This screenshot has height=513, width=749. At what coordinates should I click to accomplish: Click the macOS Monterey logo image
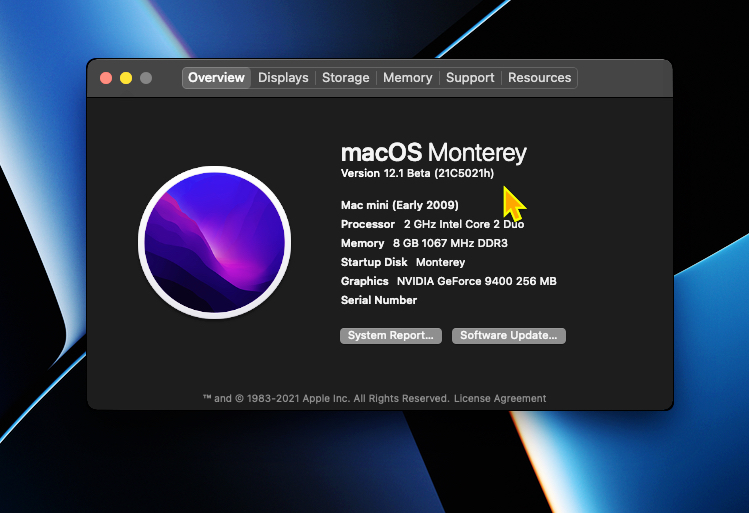pyautogui.click(x=214, y=242)
